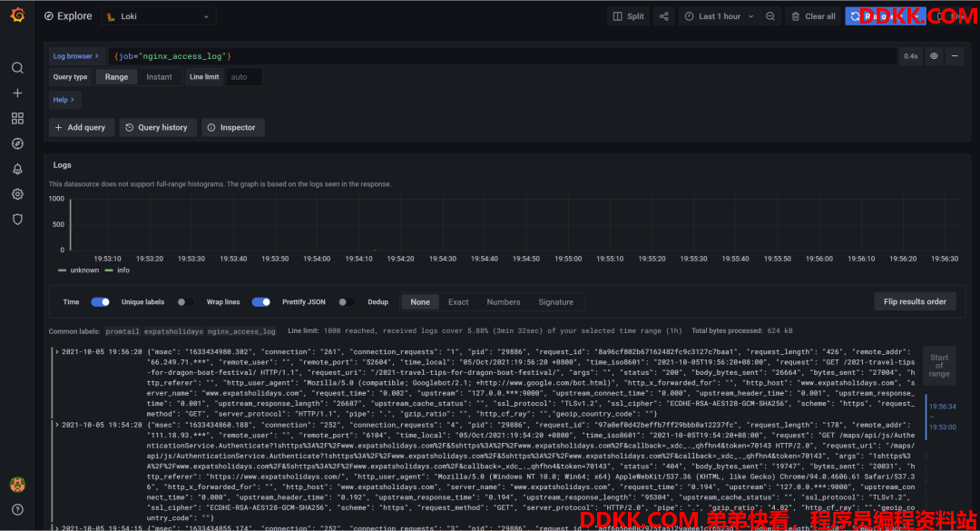
Task: Open the Loki datasource dropdown
Action: pyautogui.click(x=159, y=16)
